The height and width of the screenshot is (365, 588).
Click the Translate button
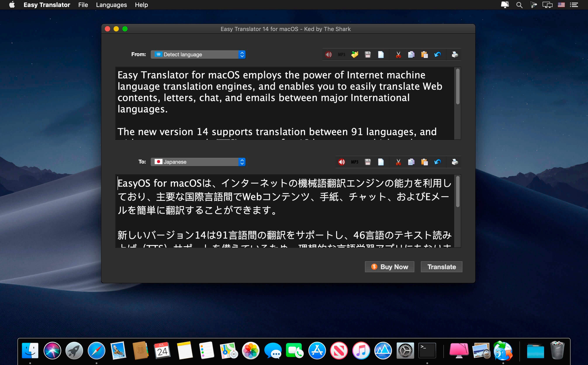click(441, 267)
